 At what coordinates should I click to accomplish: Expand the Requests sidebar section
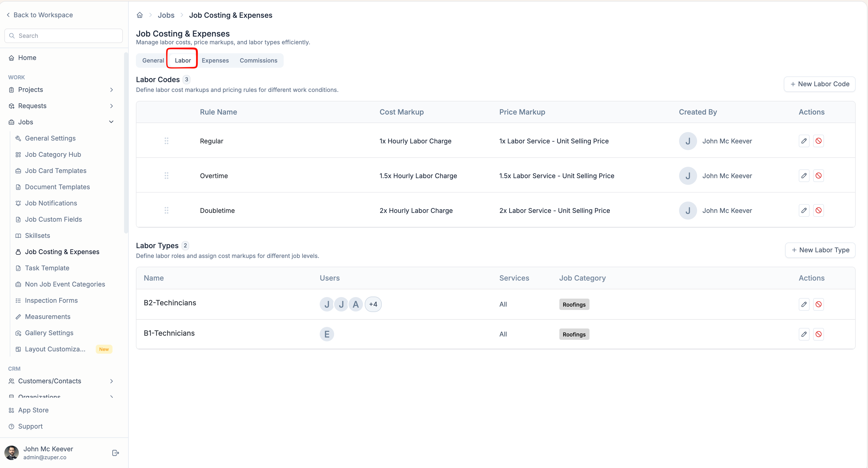(x=111, y=106)
